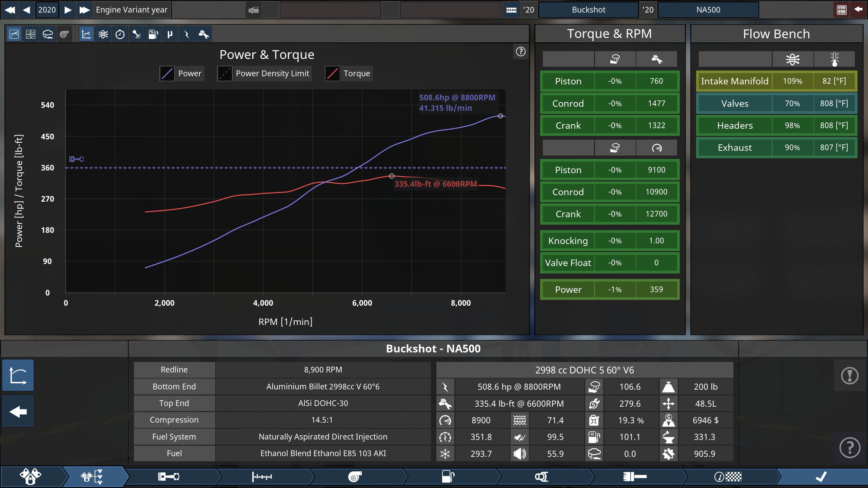Show the lightning bolt power graph
Screen dimensions: 868x488
point(186,34)
